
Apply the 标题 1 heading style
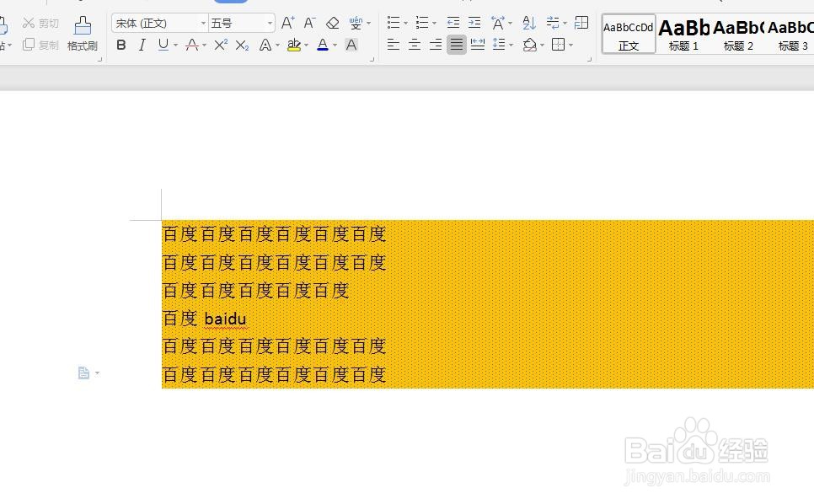click(x=683, y=34)
